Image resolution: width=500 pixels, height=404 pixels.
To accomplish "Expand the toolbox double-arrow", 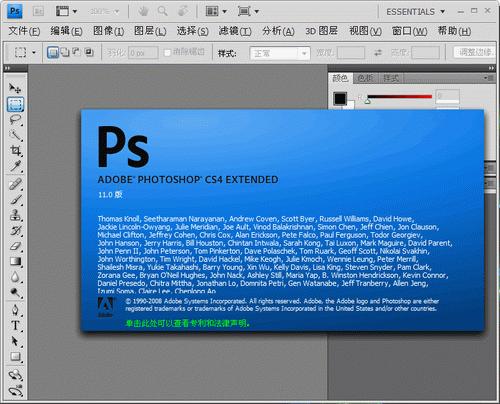I will tap(7, 68).
